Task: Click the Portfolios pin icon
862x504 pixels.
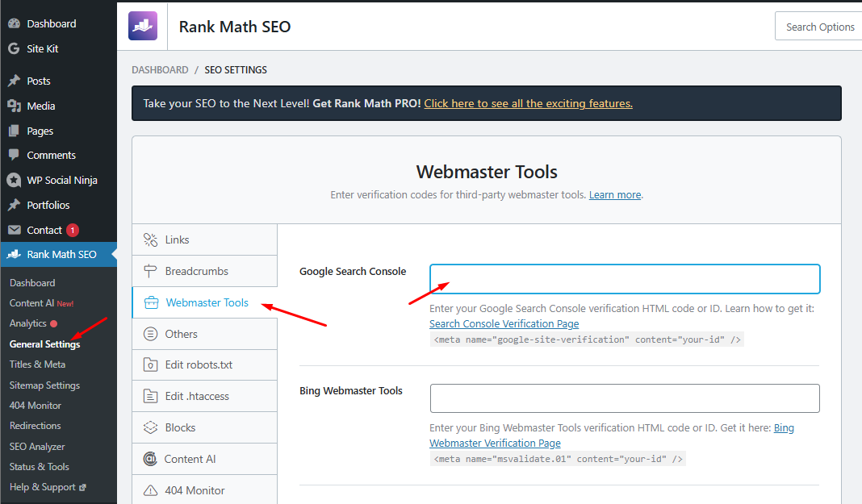Action: coord(15,205)
